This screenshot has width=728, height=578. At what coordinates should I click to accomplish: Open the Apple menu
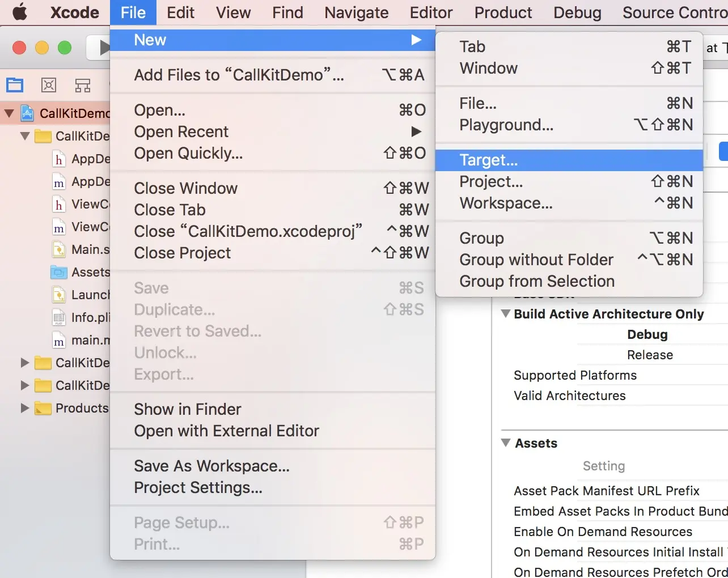click(x=20, y=12)
